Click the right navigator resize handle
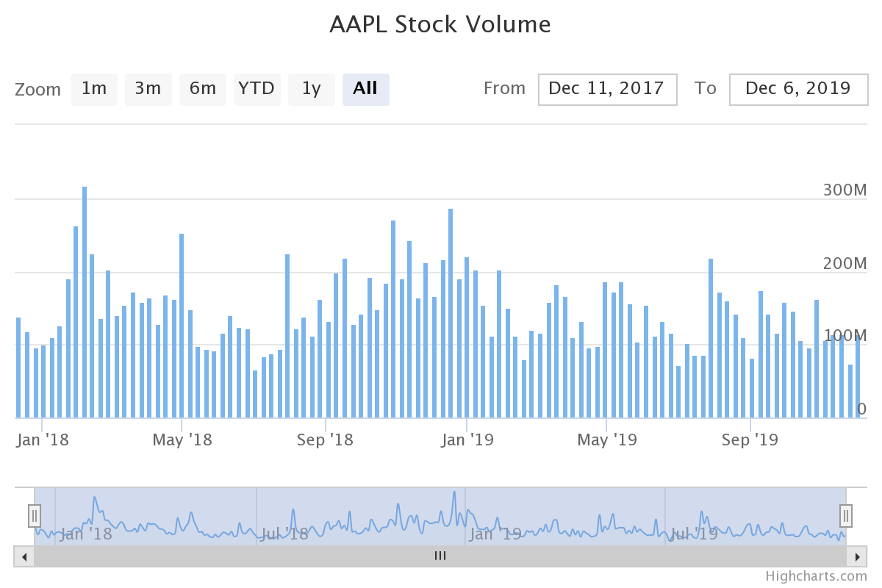 [846, 516]
